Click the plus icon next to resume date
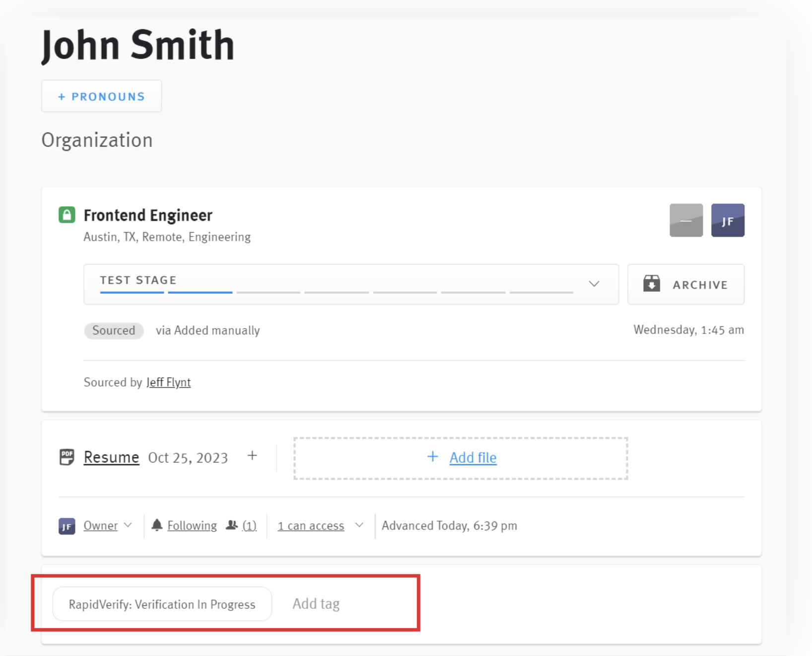 (x=252, y=456)
